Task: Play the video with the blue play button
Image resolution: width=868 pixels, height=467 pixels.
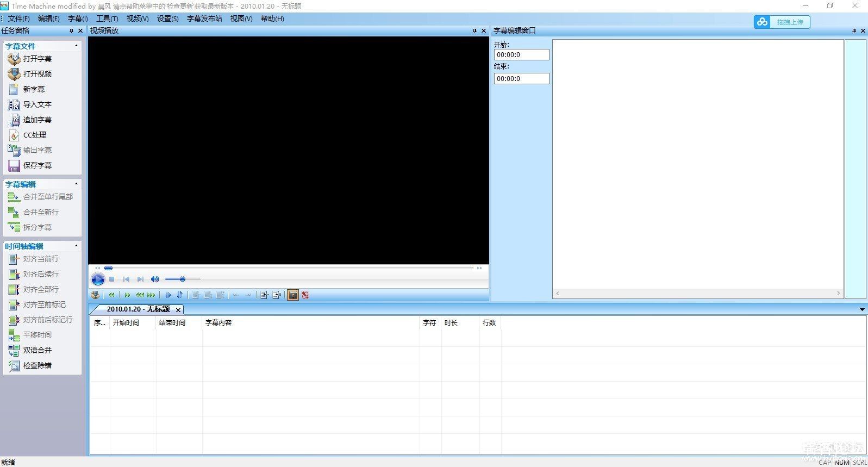Action: (x=98, y=279)
